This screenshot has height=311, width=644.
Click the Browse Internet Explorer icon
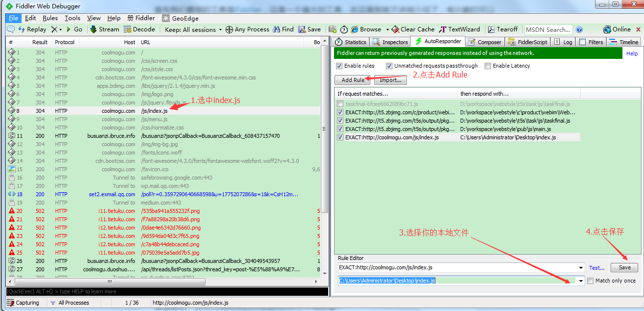355,29
